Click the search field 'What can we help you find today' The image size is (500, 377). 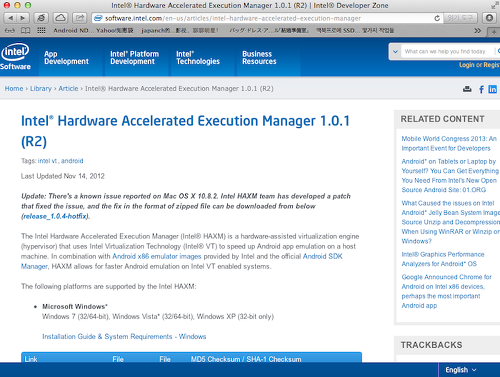tap(447, 52)
